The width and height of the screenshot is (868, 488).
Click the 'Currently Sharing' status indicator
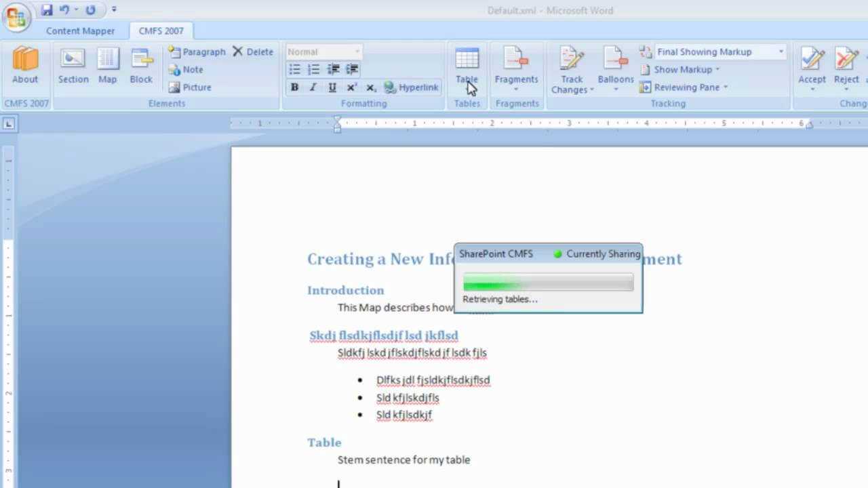point(597,254)
